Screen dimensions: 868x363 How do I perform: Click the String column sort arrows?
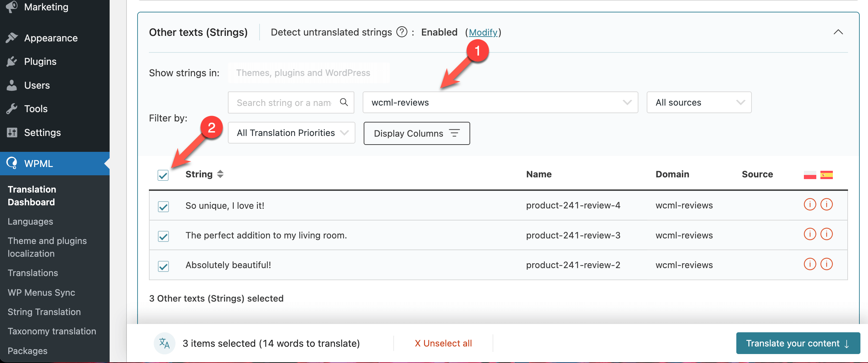click(220, 174)
